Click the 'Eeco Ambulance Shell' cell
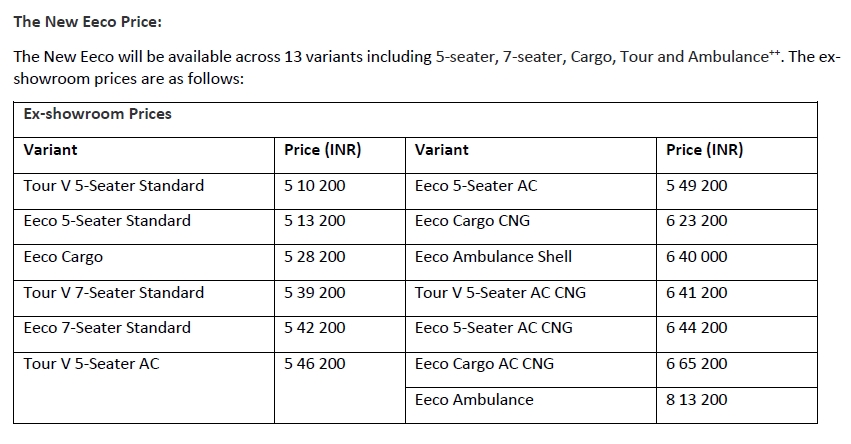The width and height of the screenshot is (851, 444). coord(493,257)
